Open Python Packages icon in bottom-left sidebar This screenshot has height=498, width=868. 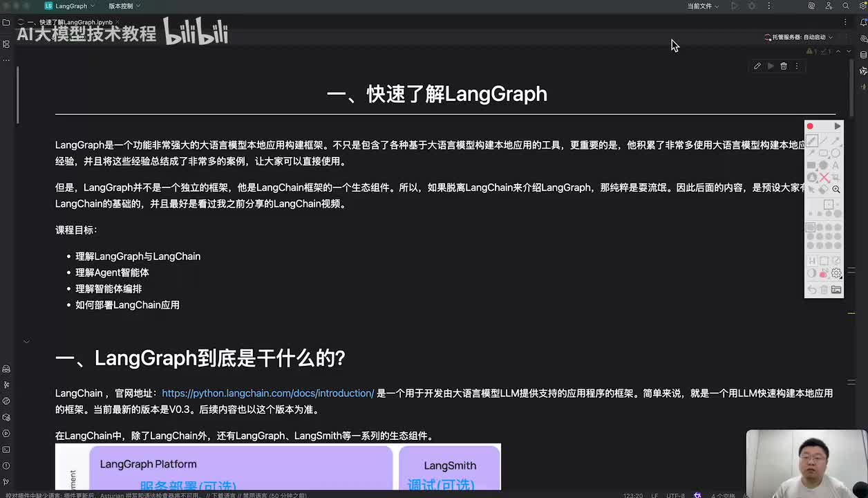pyautogui.click(x=6, y=417)
